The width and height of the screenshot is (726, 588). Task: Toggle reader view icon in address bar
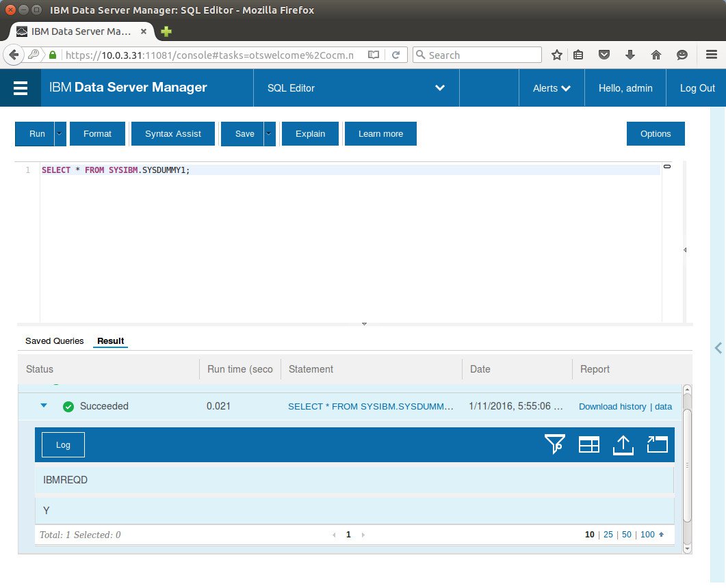click(x=374, y=55)
